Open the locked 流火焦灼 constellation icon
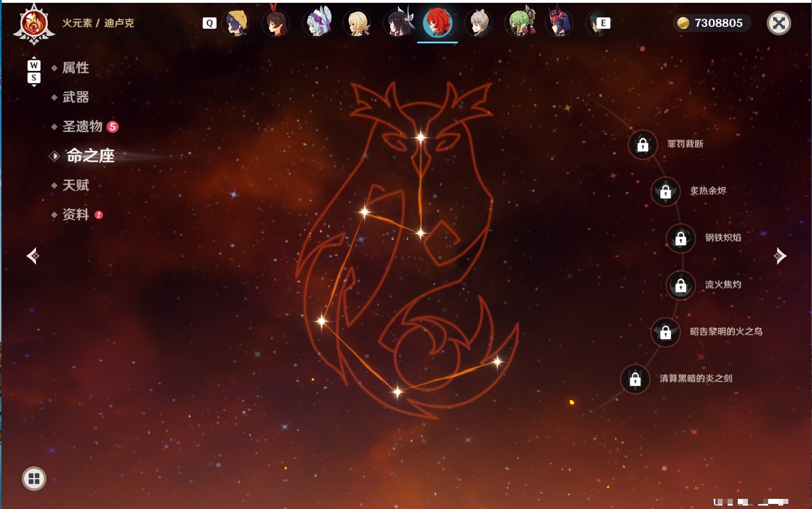812x509 pixels. tap(681, 286)
